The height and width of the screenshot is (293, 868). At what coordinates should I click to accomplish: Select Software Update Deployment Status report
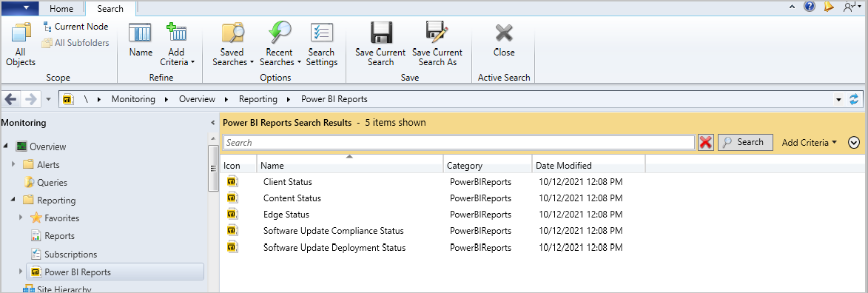[x=334, y=248]
